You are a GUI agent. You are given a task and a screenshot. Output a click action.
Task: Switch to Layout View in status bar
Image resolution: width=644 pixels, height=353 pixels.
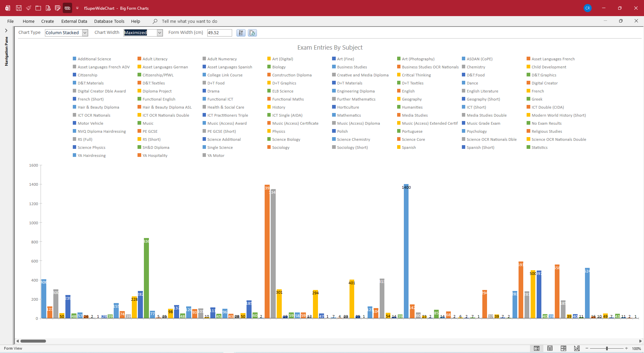point(563,348)
